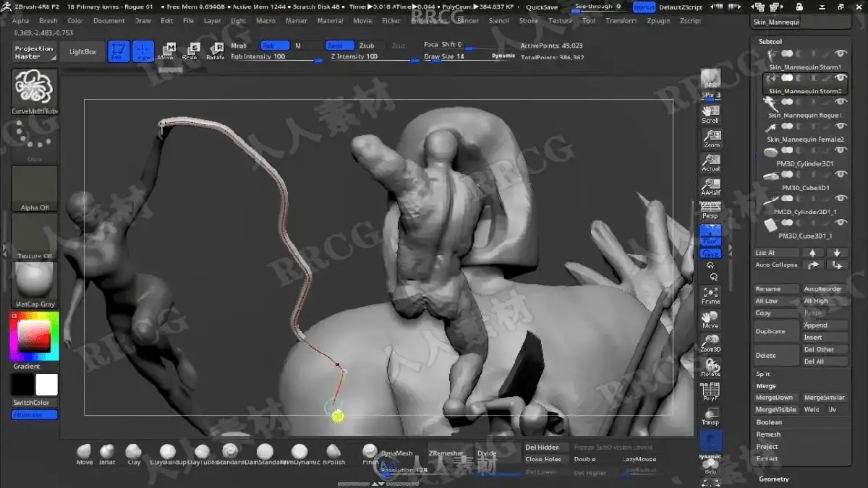868x488 pixels.
Task: Open the Dots stroke type selector
Action: 35,139
